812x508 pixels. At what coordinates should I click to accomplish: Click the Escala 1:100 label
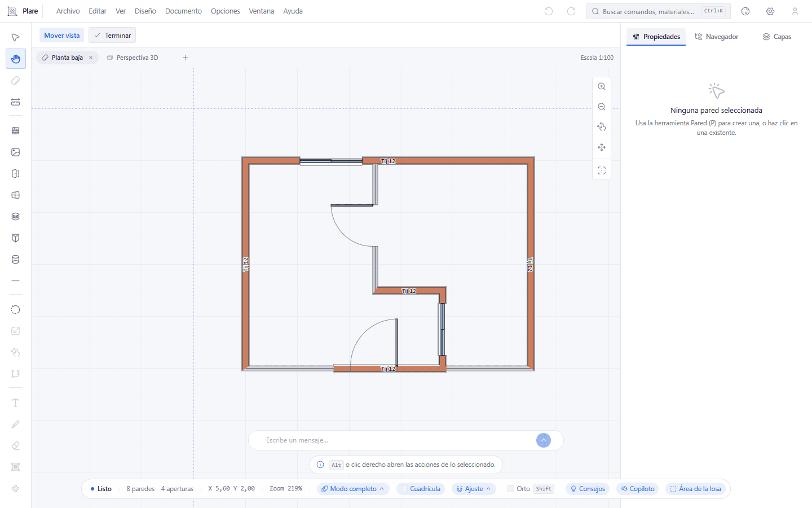coord(597,58)
